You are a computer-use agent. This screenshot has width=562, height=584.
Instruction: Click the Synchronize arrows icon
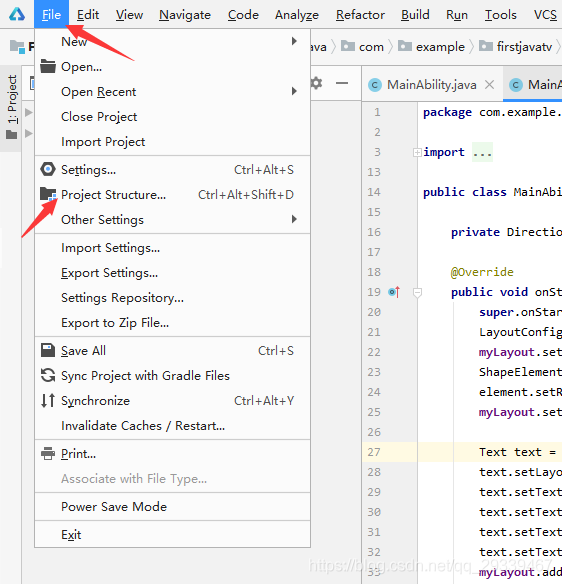(48, 400)
